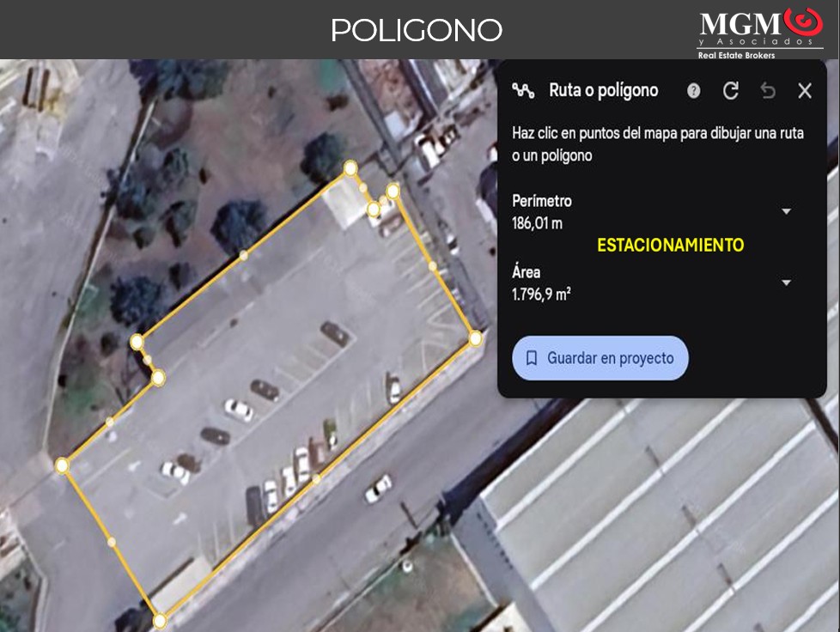Click the midpoint handle on the lower-left edge
This screenshot has width=840, height=632.
(111, 542)
